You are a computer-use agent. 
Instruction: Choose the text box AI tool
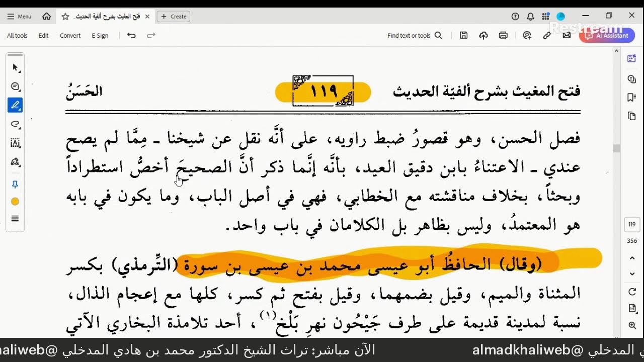click(x=15, y=143)
